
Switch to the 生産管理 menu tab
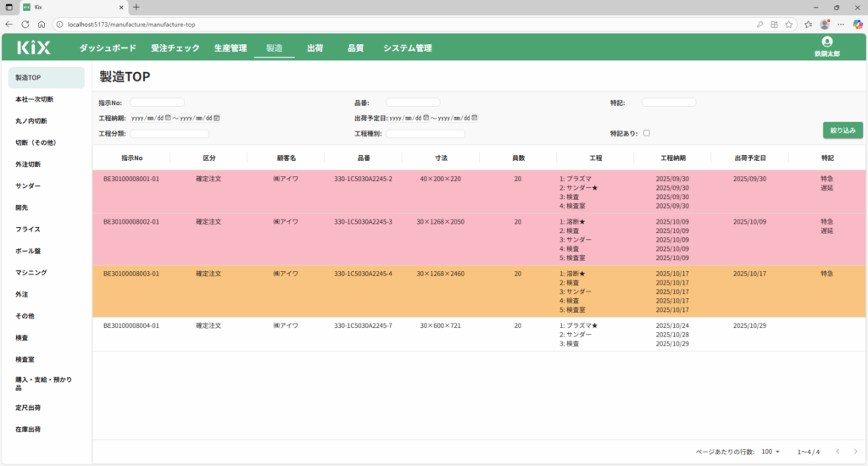(230, 48)
